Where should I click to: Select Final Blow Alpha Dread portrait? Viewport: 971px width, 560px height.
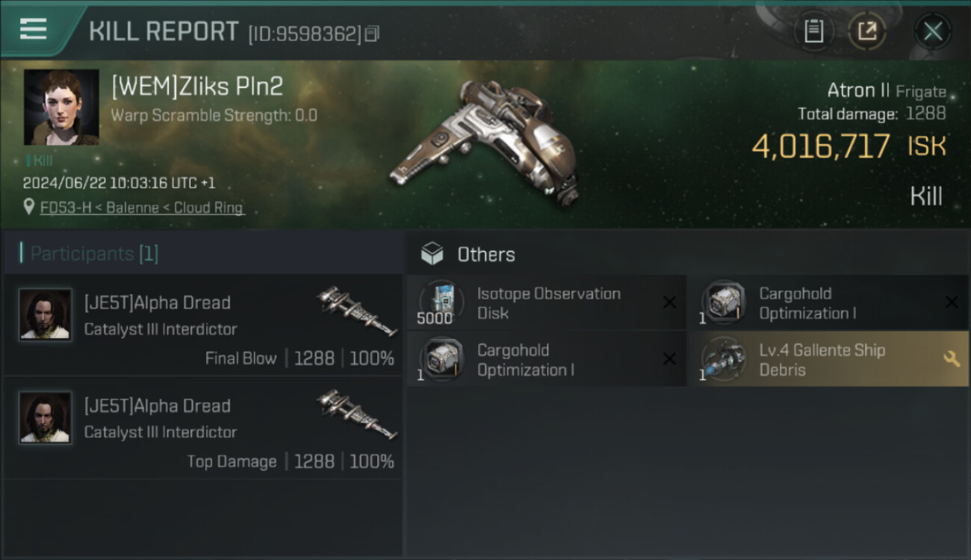(x=46, y=314)
